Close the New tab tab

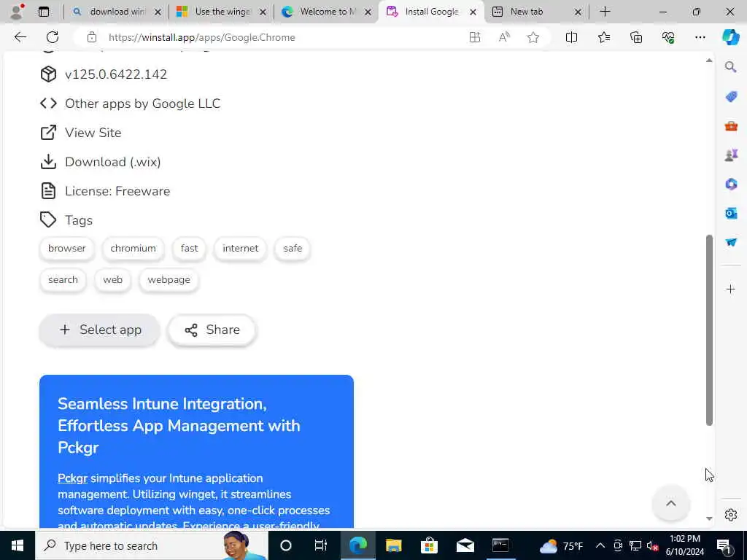click(578, 12)
